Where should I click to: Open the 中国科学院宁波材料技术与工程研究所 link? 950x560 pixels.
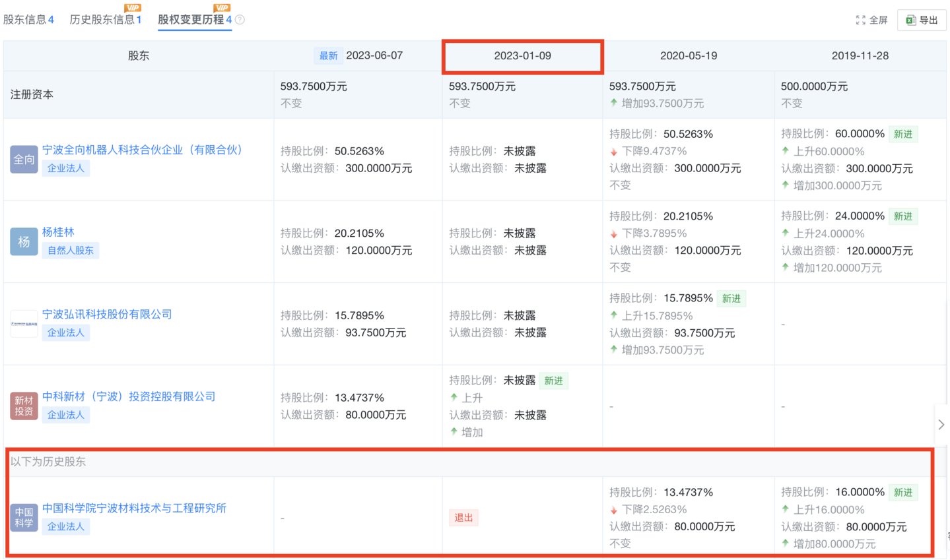pyautogui.click(x=134, y=509)
